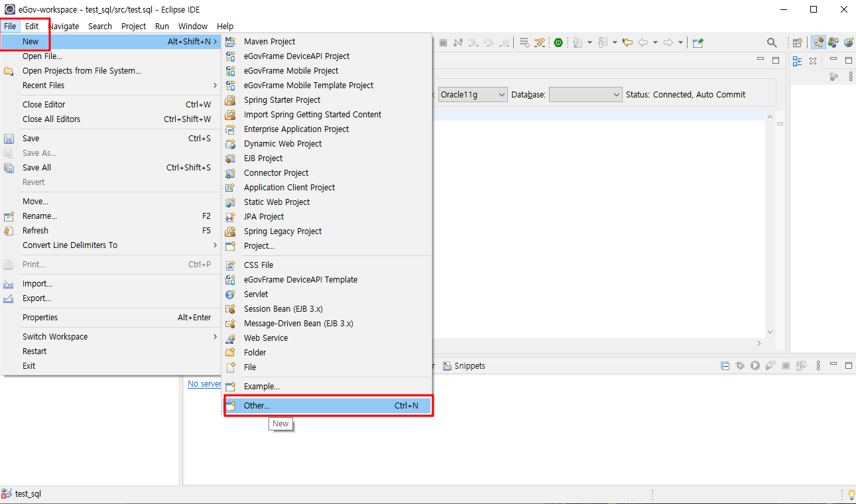856x504 pixels.
Task: Open the Run menu
Action: tap(162, 26)
